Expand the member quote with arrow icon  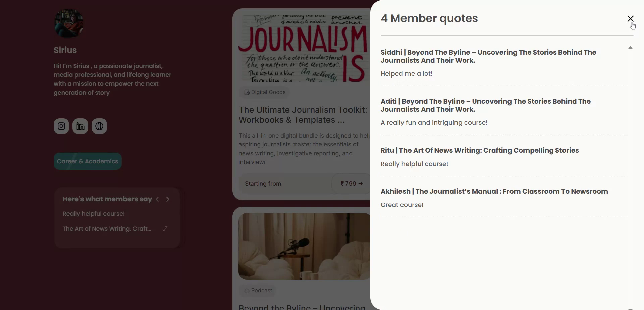[165, 229]
